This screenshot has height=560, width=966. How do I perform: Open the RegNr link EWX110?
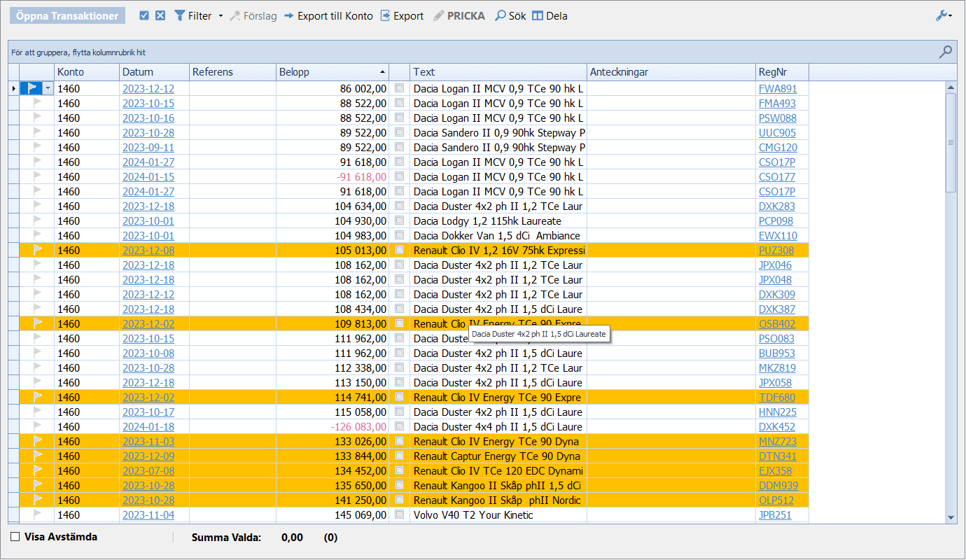click(x=778, y=236)
